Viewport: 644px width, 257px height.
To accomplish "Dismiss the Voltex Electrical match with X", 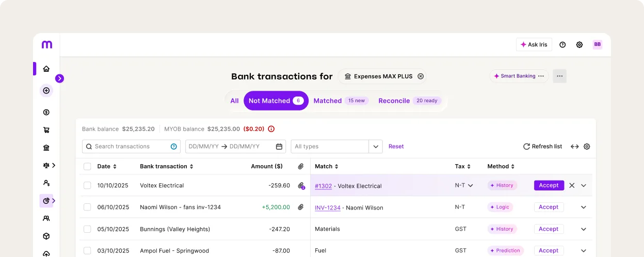I will coord(572,185).
